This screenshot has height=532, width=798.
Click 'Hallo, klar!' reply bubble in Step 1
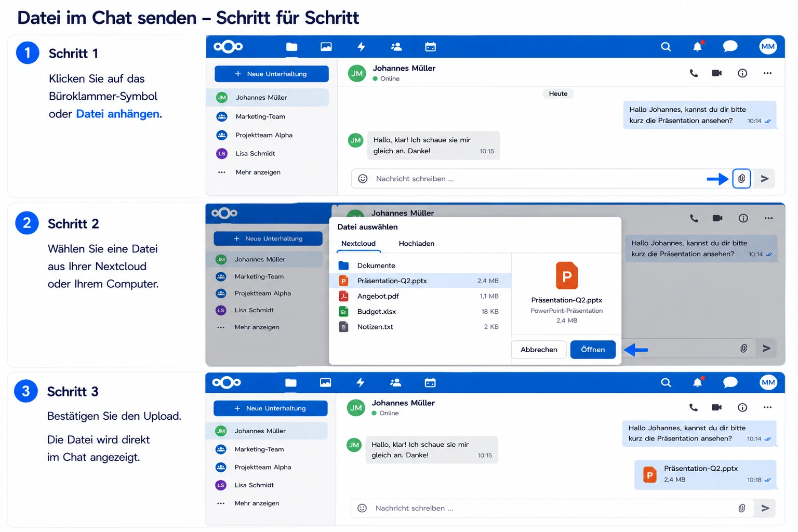433,145
